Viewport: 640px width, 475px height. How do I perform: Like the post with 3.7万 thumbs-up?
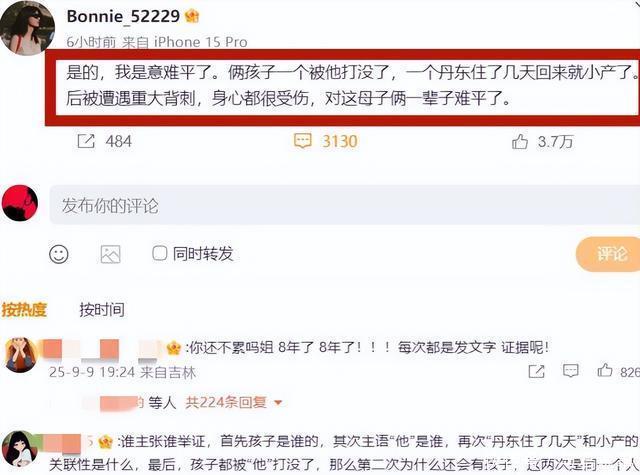click(520, 142)
